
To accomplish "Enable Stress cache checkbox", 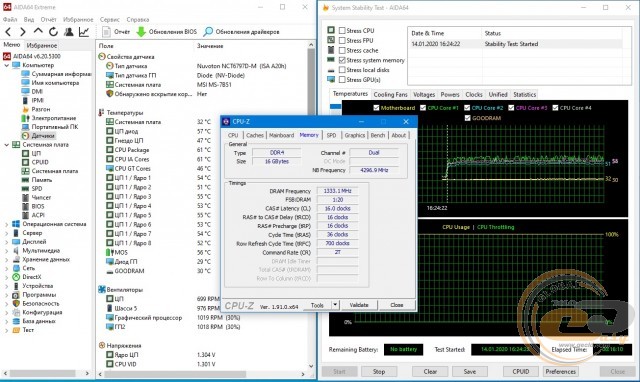I will click(342, 50).
